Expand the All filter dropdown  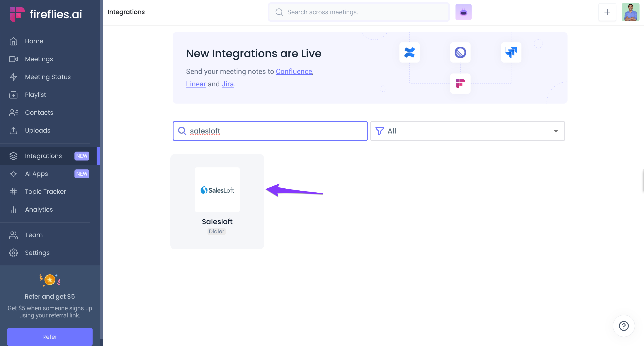pyautogui.click(x=467, y=131)
